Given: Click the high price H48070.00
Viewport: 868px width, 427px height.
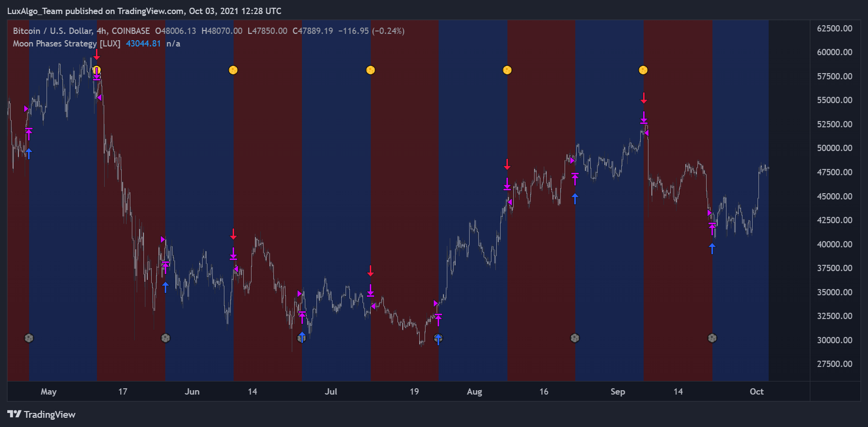Looking at the screenshot, I should 222,31.
